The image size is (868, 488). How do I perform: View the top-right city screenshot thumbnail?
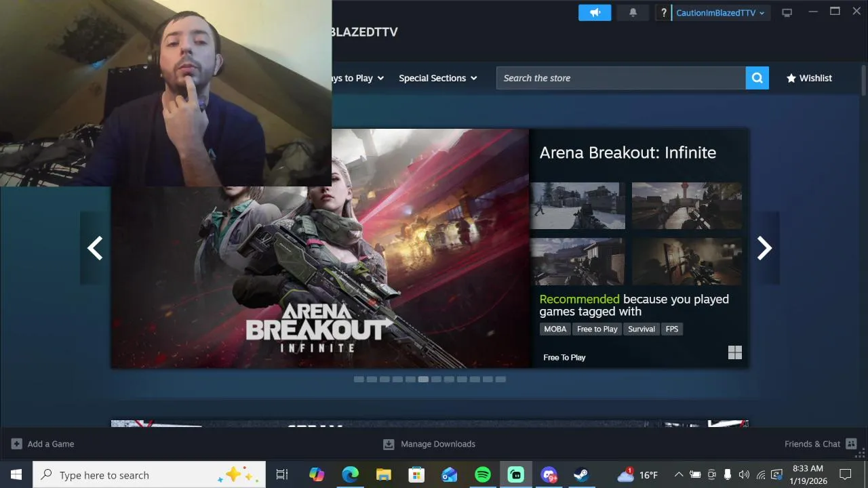[686, 206]
